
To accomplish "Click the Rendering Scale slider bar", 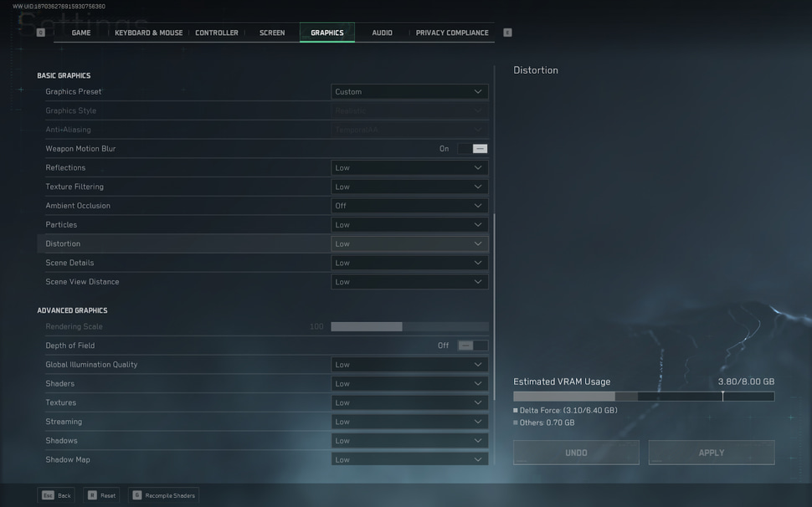I will pos(409,327).
